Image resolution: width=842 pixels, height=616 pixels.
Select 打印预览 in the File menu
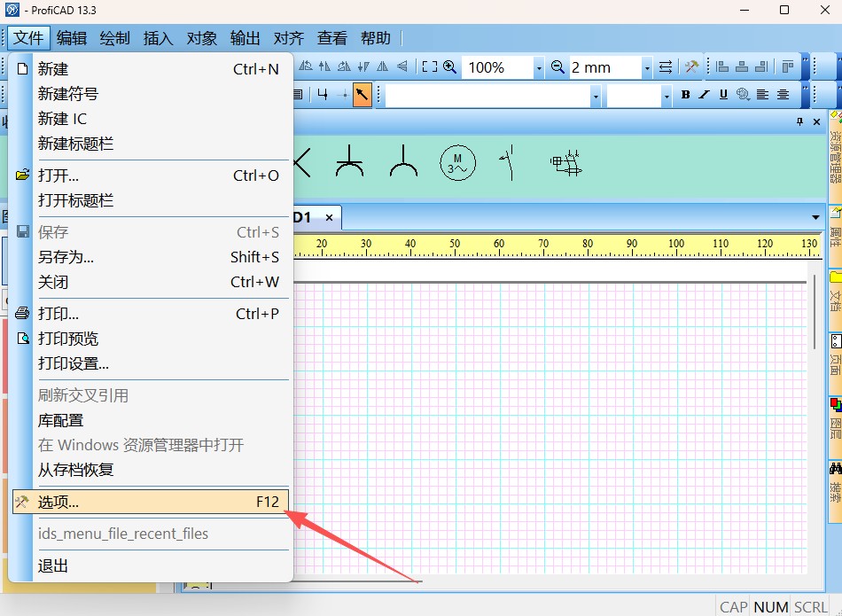coord(68,339)
